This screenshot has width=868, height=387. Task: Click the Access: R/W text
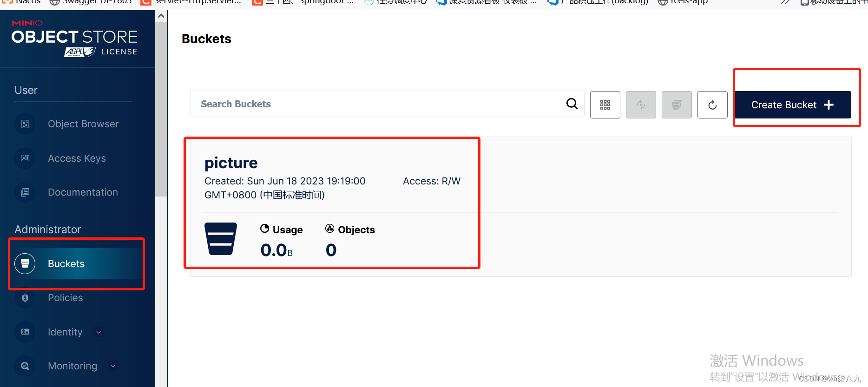pyautogui.click(x=432, y=181)
